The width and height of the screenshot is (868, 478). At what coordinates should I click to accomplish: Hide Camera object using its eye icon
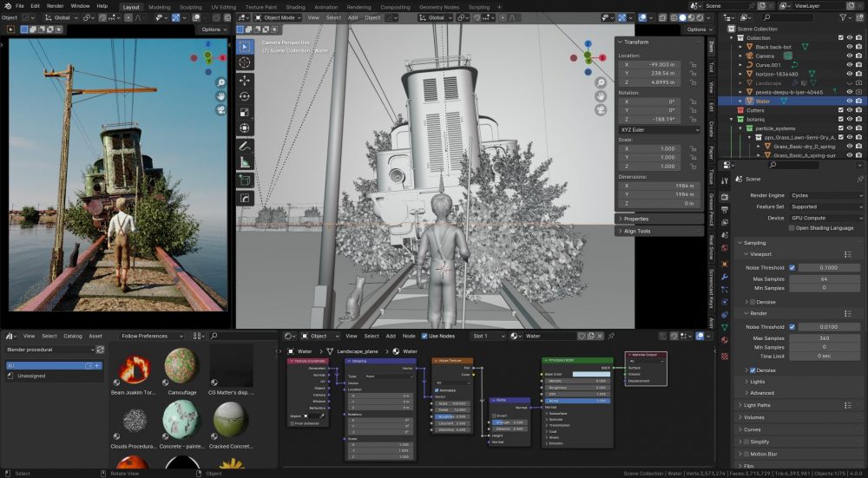tap(849, 56)
